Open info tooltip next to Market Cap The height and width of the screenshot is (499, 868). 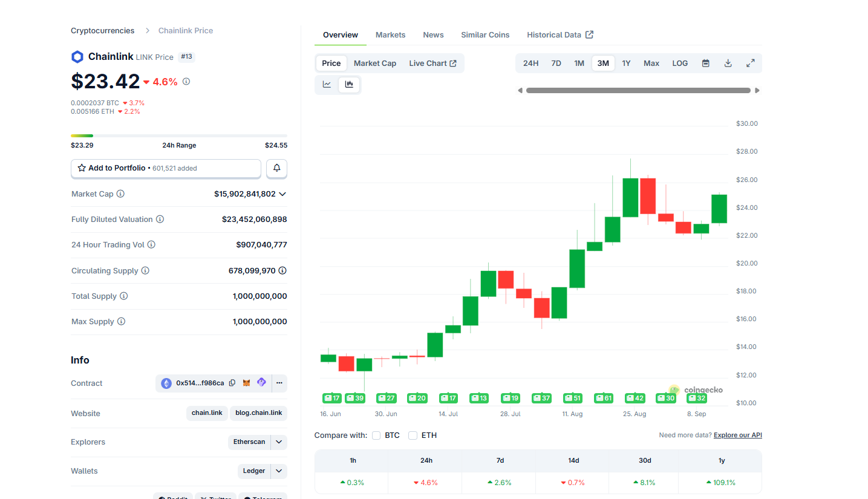[x=120, y=194]
